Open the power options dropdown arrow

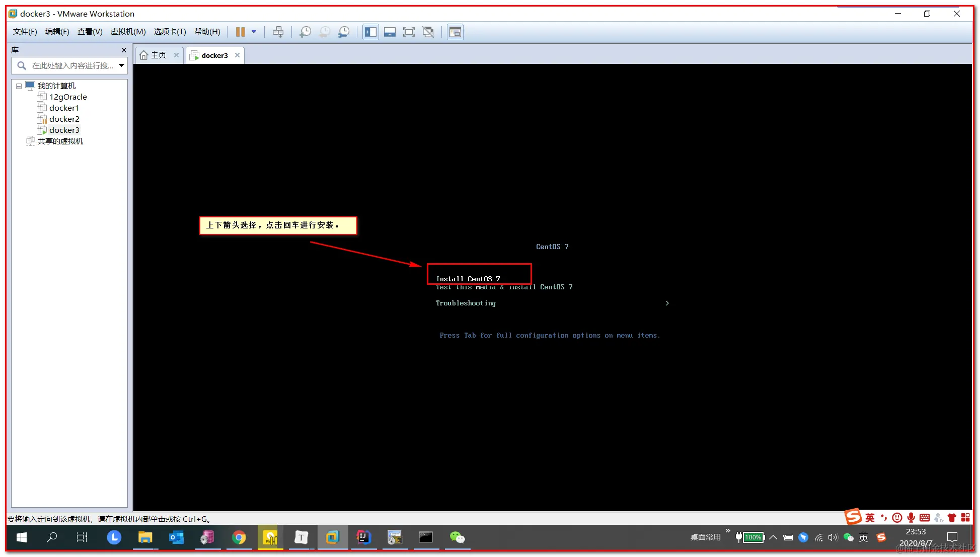click(254, 32)
